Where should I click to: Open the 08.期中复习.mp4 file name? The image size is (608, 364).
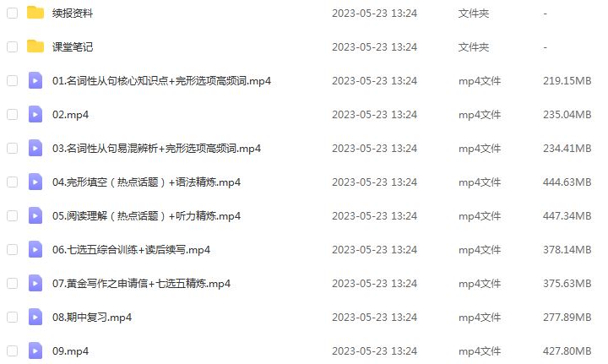point(92,318)
